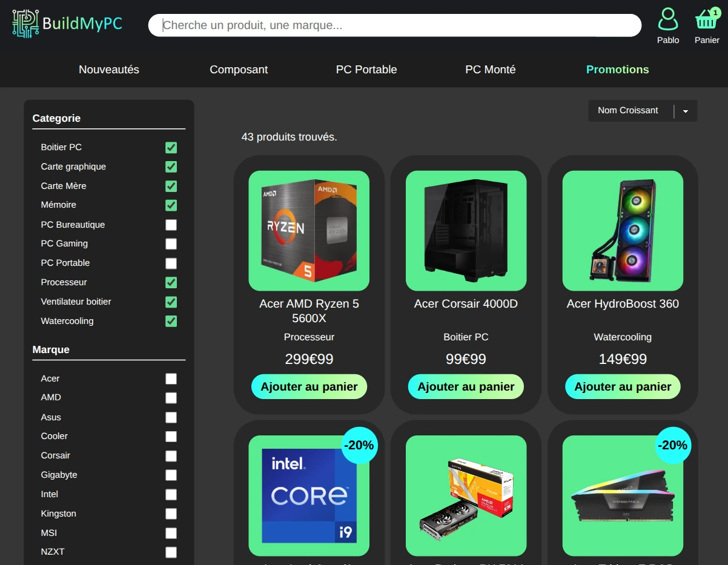This screenshot has width=728, height=565.
Task: Focus the product search field
Action: (395, 25)
